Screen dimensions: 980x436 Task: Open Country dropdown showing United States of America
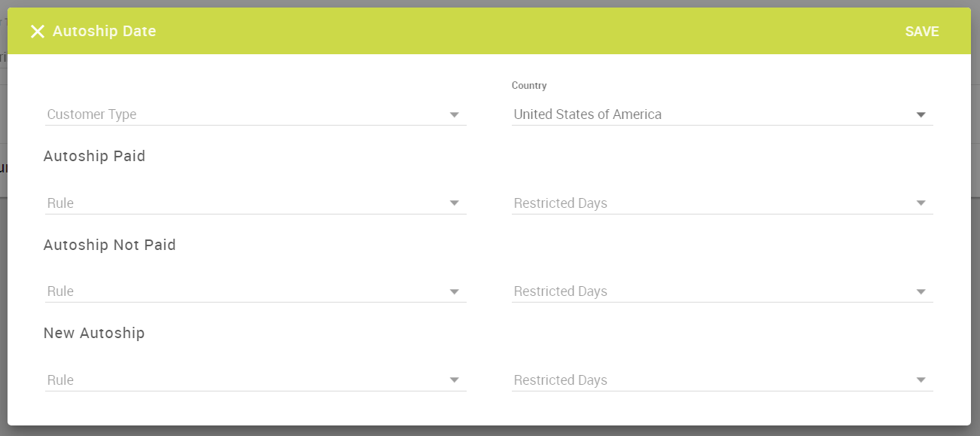click(708, 114)
